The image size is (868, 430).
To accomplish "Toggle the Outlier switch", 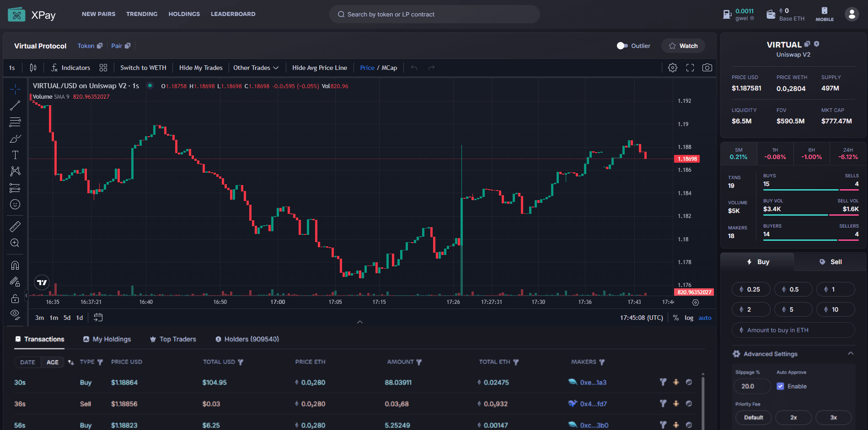I will [622, 46].
